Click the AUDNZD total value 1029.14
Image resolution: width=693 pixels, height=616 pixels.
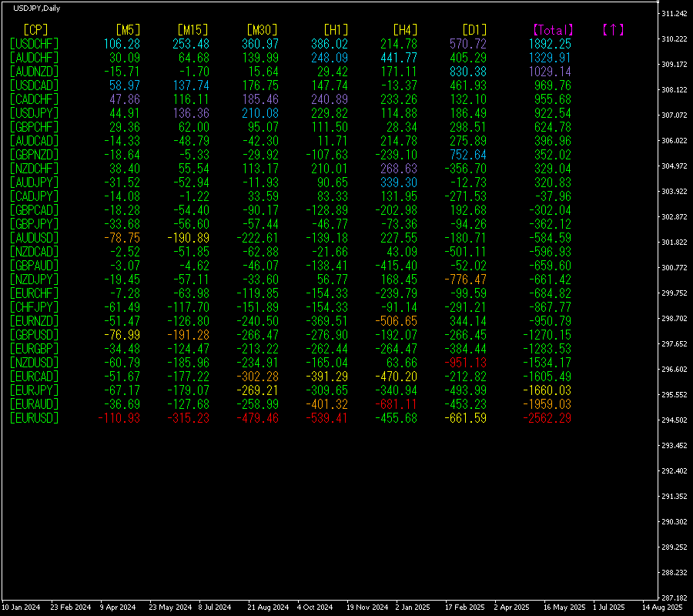[551, 72]
